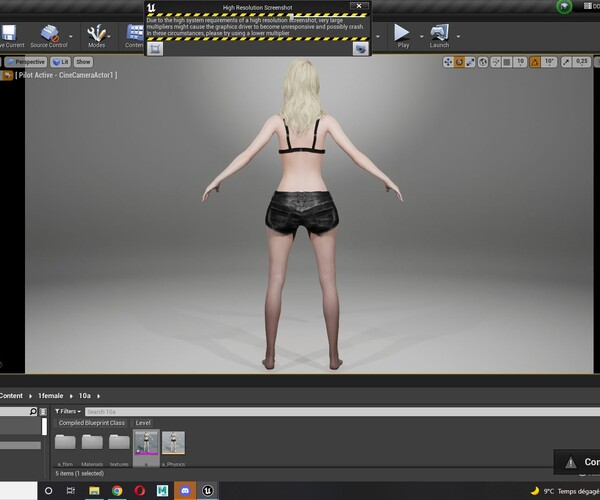Expand the Play options dropdown arrow
The image size is (600, 500).
[x=422, y=36]
